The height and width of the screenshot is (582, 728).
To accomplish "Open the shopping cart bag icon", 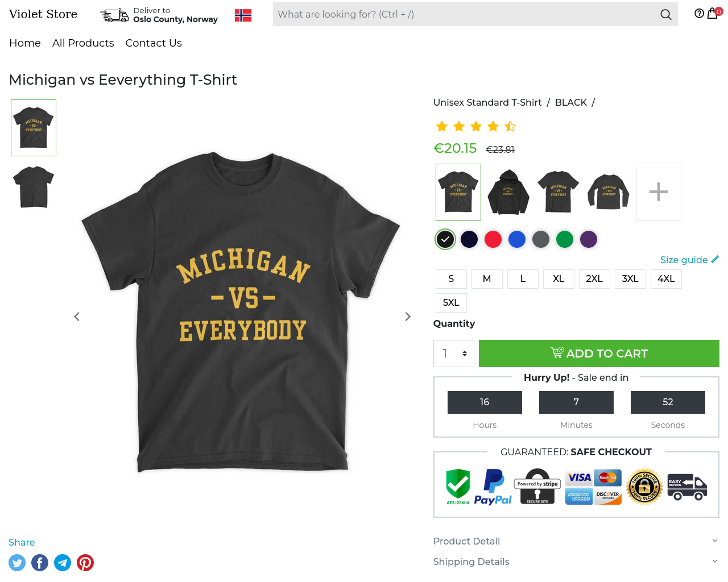I will click(x=712, y=14).
